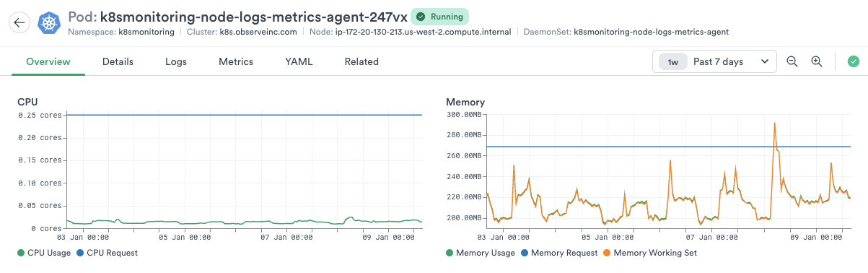The image size is (868, 273).
Task: Click the green checkmark status icon
Action: pyautogui.click(x=853, y=62)
